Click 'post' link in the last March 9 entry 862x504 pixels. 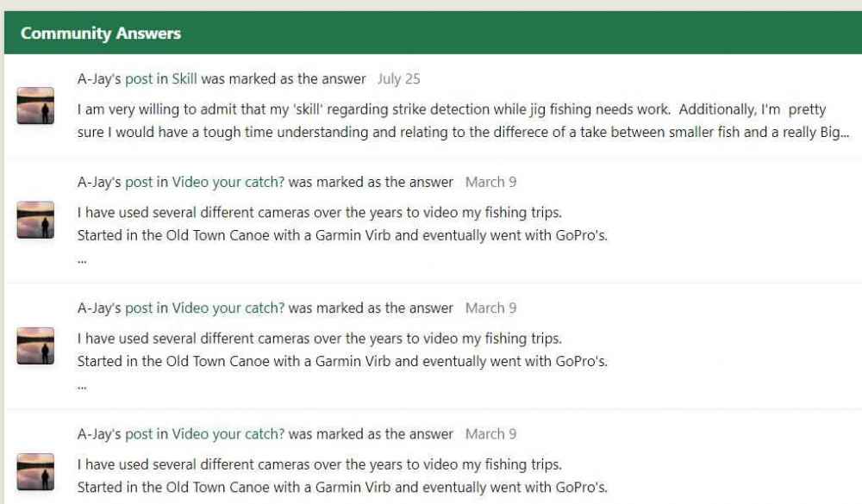(x=139, y=434)
